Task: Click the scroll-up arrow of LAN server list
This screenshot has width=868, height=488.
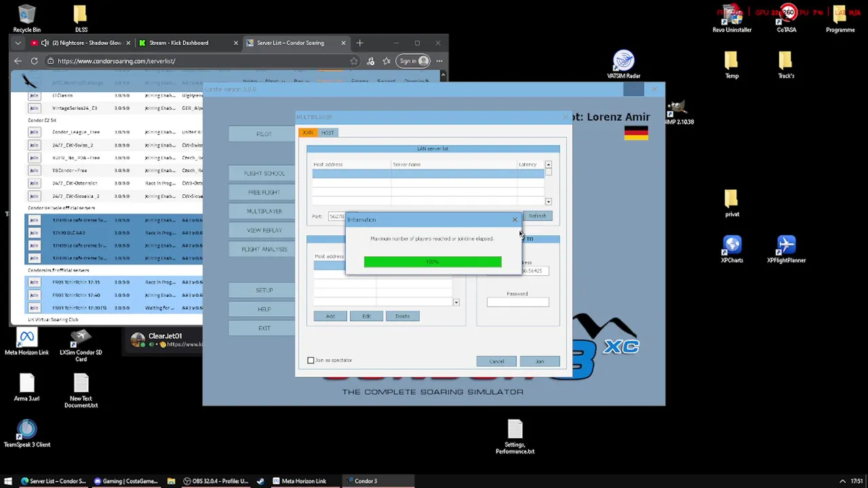Action: (548, 165)
